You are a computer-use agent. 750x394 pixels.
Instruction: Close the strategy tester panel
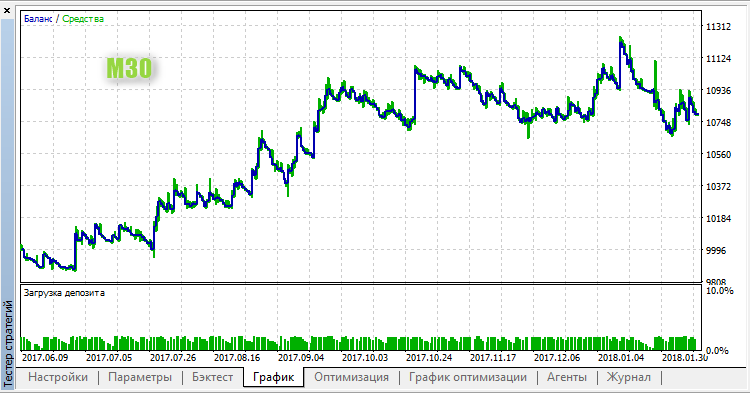coord(7,11)
